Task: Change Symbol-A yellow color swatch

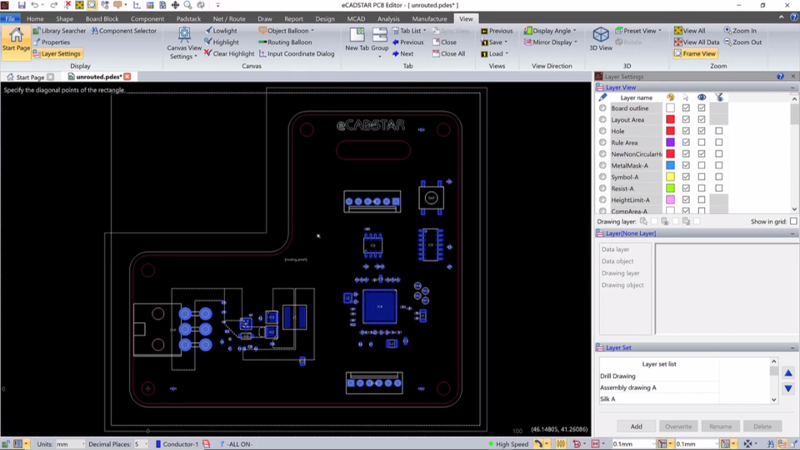Action: point(670,177)
